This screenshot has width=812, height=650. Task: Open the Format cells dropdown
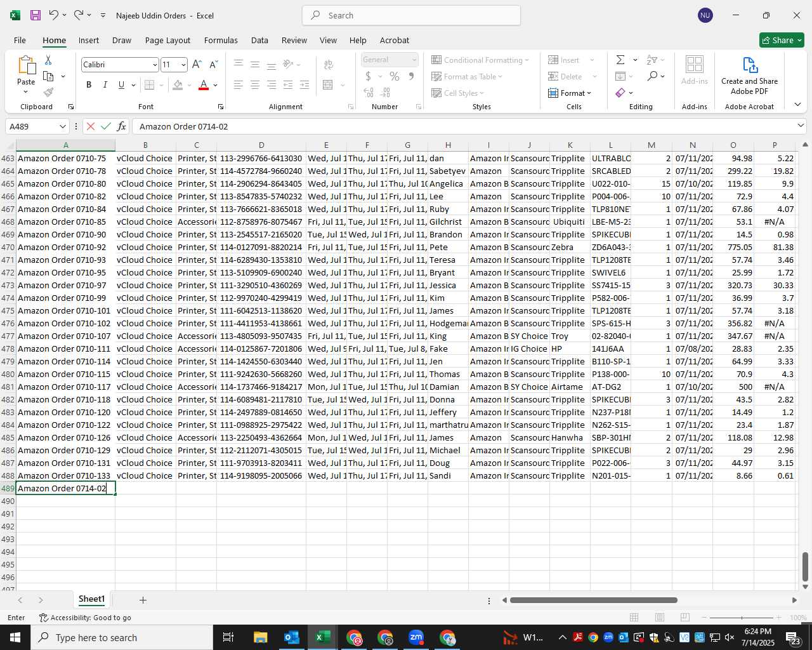click(570, 93)
